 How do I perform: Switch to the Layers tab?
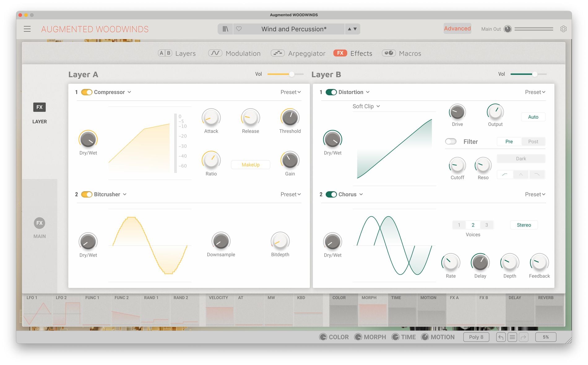tap(177, 53)
